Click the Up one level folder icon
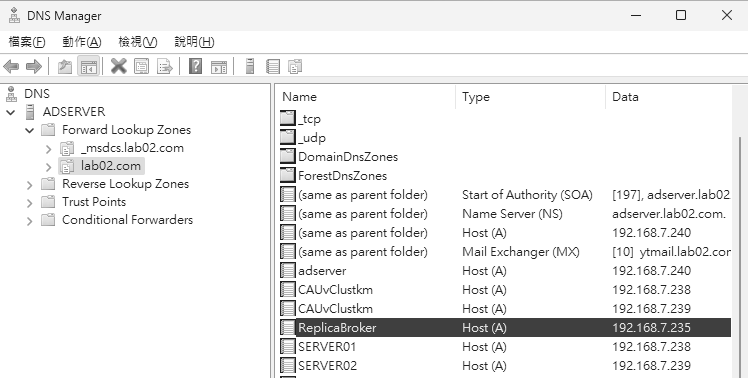The width and height of the screenshot is (748, 378). pyautogui.click(x=64, y=66)
